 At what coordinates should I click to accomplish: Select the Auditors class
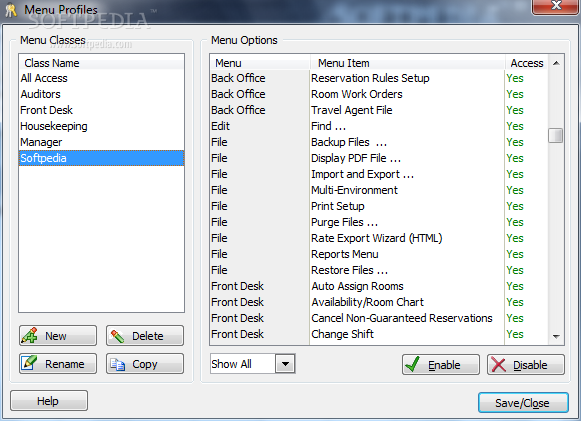(x=101, y=94)
